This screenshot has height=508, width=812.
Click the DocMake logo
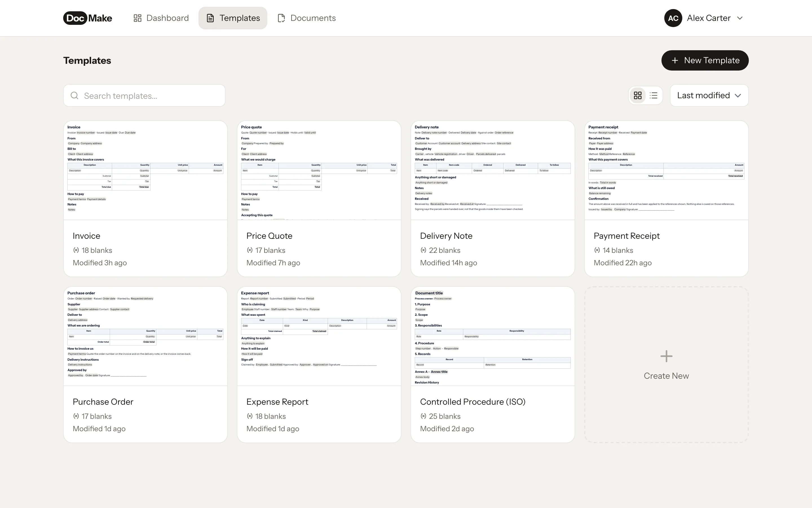(x=88, y=18)
